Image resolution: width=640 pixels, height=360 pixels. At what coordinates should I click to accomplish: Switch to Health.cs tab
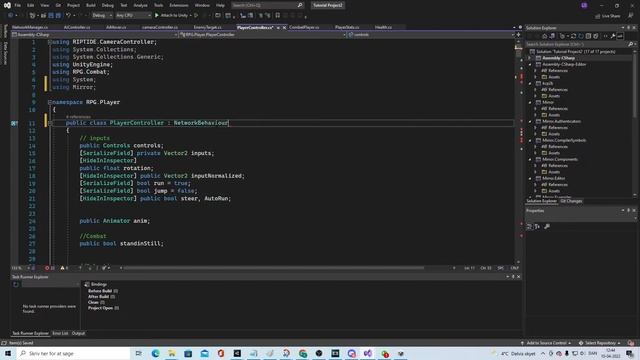point(383,27)
